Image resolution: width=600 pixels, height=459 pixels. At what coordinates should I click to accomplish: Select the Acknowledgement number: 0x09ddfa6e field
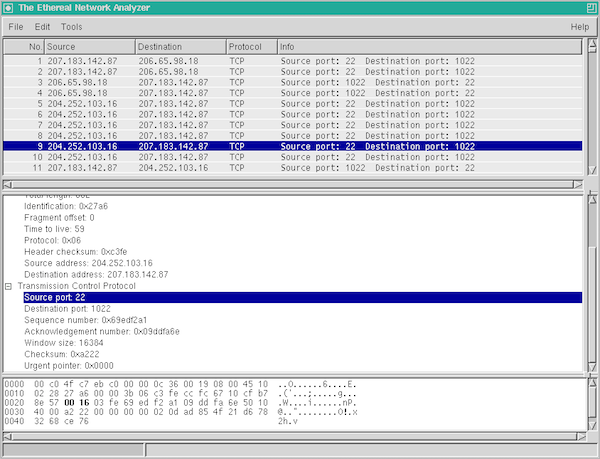click(x=102, y=332)
